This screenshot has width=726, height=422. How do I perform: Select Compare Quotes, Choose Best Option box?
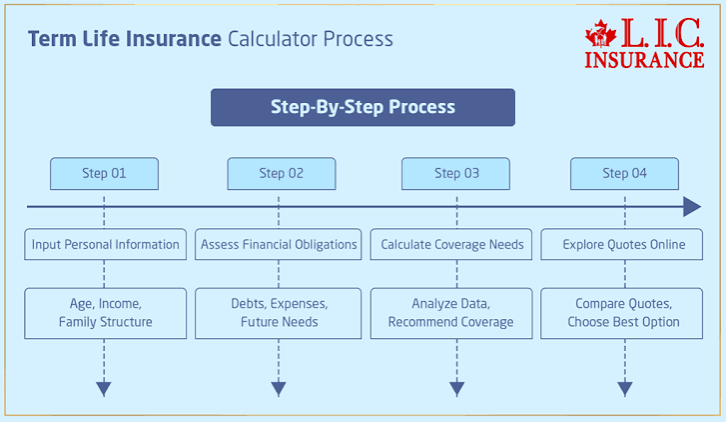(x=621, y=313)
